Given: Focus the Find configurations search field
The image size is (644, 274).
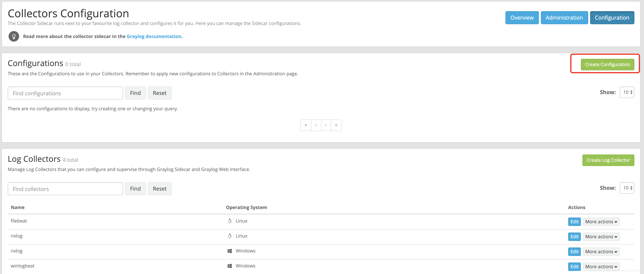Looking at the screenshot, I should pyautogui.click(x=65, y=93).
